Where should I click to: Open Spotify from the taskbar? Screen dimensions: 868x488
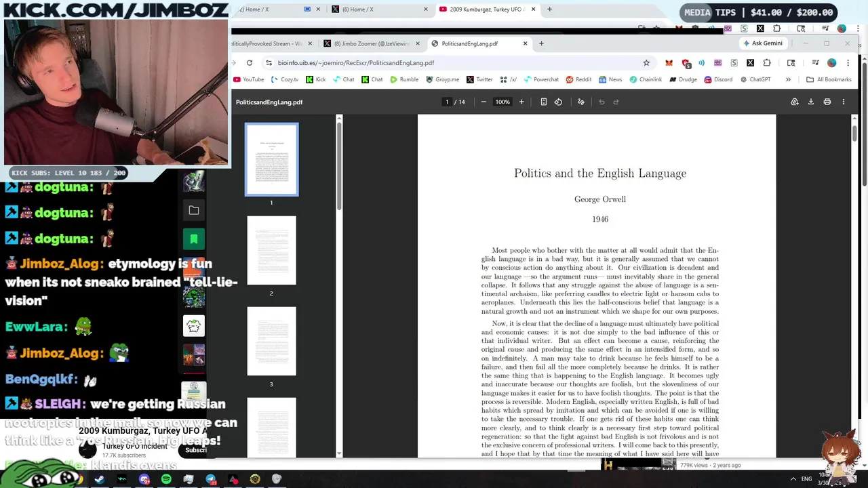click(x=166, y=479)
